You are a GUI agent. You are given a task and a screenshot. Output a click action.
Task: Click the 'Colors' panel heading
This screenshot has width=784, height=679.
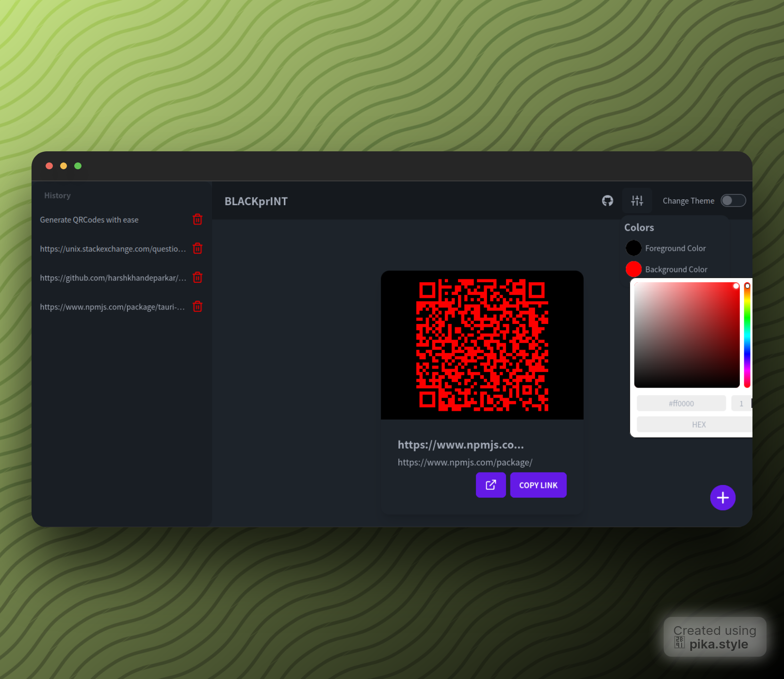tap(639, 227)
